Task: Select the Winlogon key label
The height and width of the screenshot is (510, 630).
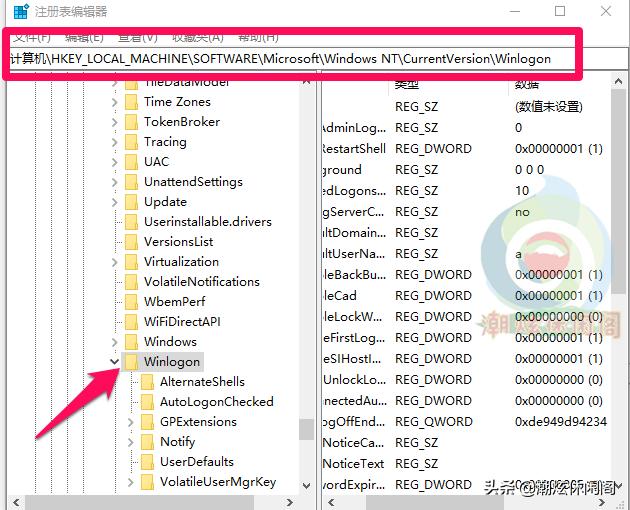Action: point(172,362)
